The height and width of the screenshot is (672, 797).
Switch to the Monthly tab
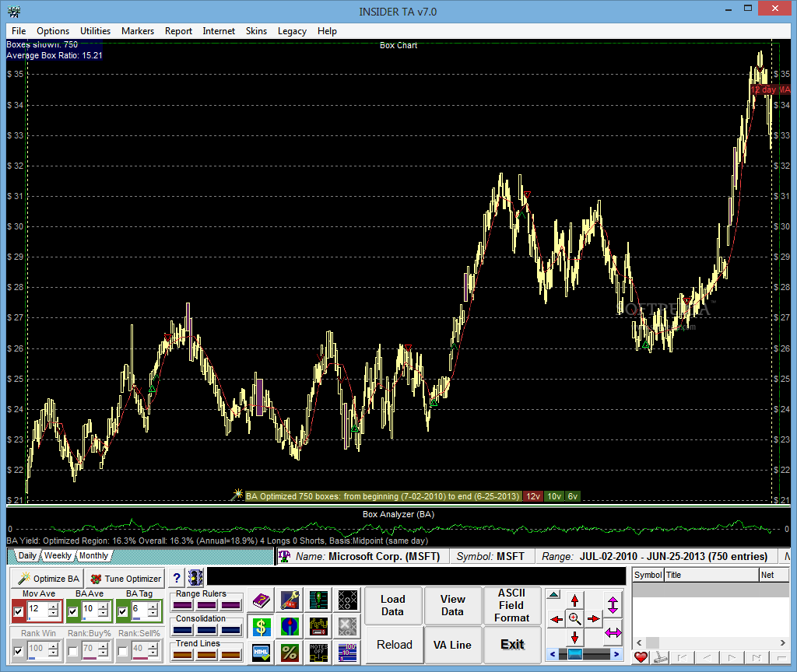tap(93, 555)
